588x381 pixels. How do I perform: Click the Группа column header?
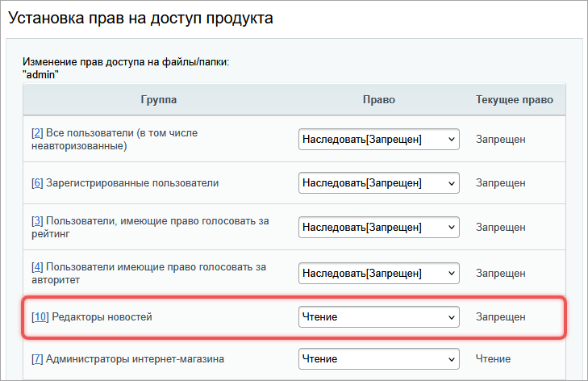pos(158,100)
